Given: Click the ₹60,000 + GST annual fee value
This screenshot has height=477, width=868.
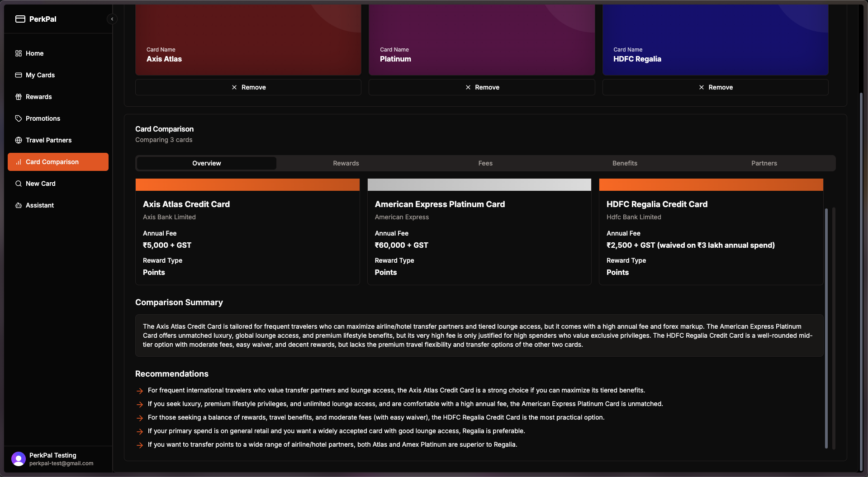Looking at the screenshot, I should (401, 245).
